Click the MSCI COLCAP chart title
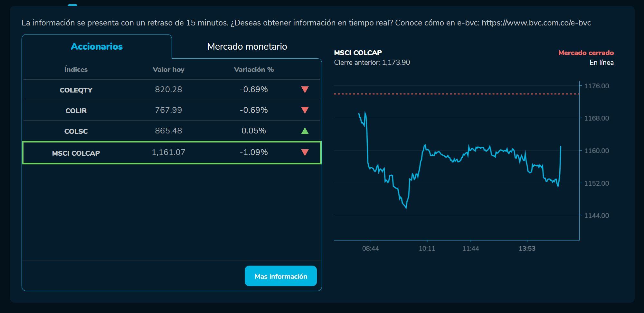The width and height of the screenshot is (644, 313). tap(358, 53)
